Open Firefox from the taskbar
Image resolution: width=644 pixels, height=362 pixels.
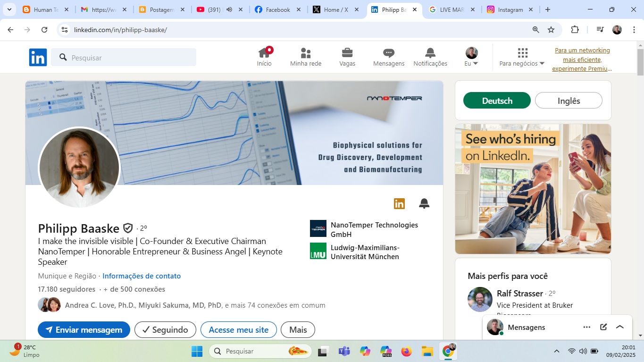pos(406,351)
